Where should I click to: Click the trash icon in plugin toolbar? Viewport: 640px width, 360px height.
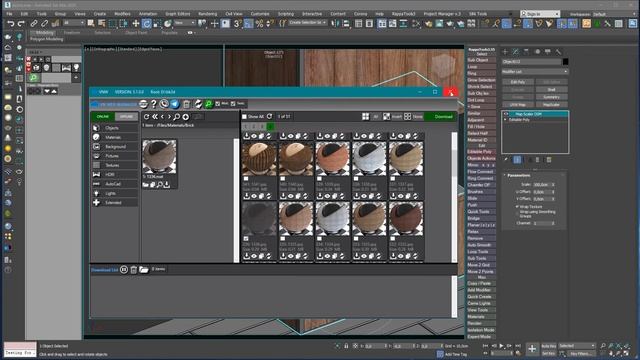pyautogui.click(x=186, y=104)
